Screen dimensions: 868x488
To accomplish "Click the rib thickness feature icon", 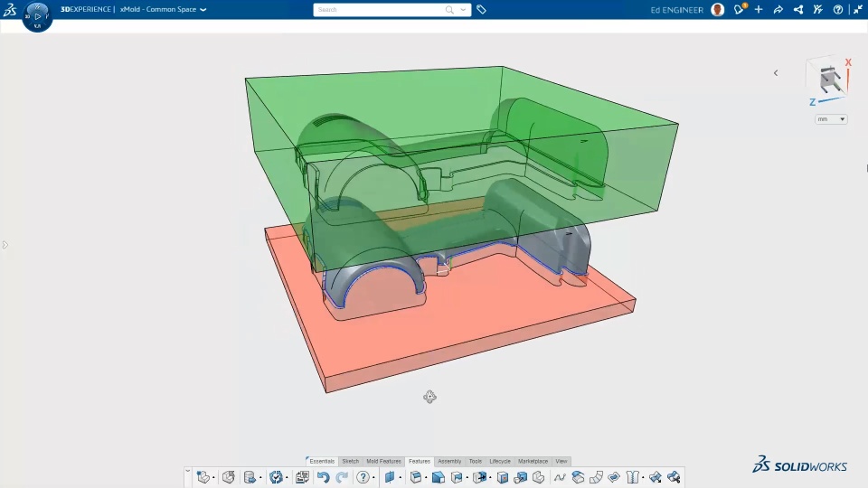I will pyautogui.click(x=633, y=477).
